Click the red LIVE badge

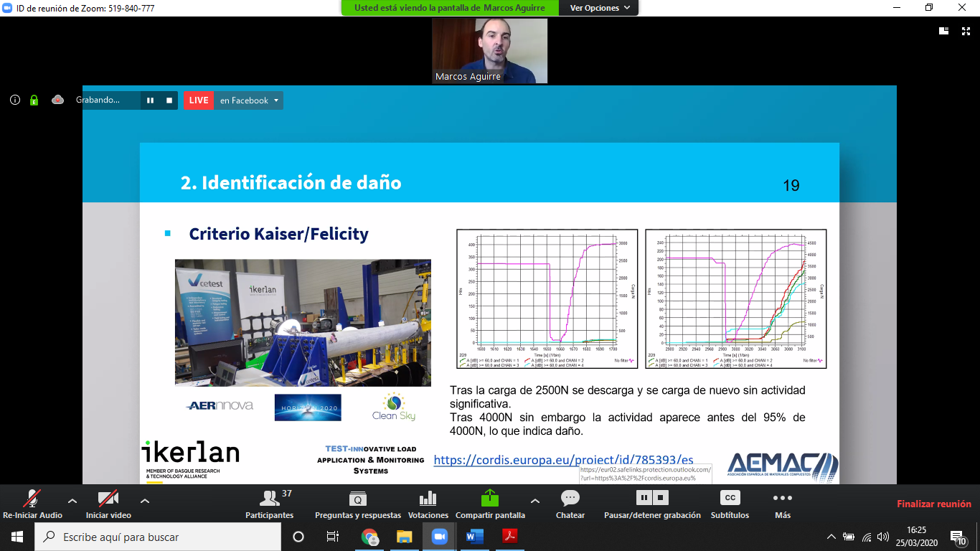pos(199,100)
